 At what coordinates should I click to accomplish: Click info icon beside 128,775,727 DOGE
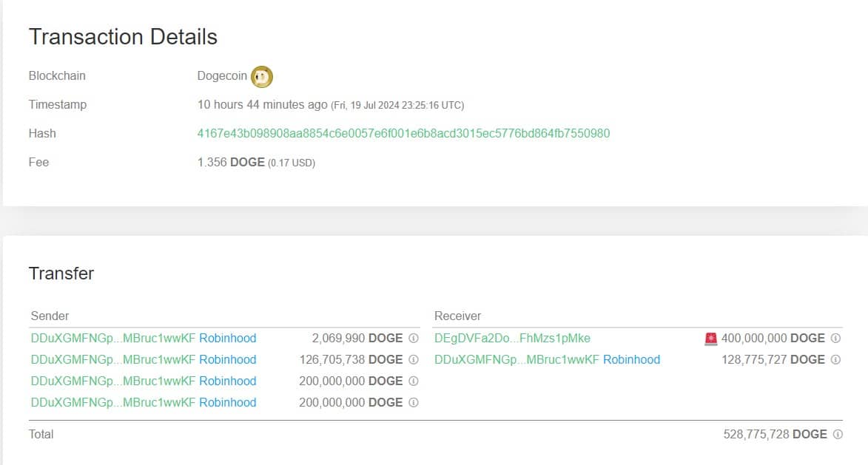tap(835, 360)
